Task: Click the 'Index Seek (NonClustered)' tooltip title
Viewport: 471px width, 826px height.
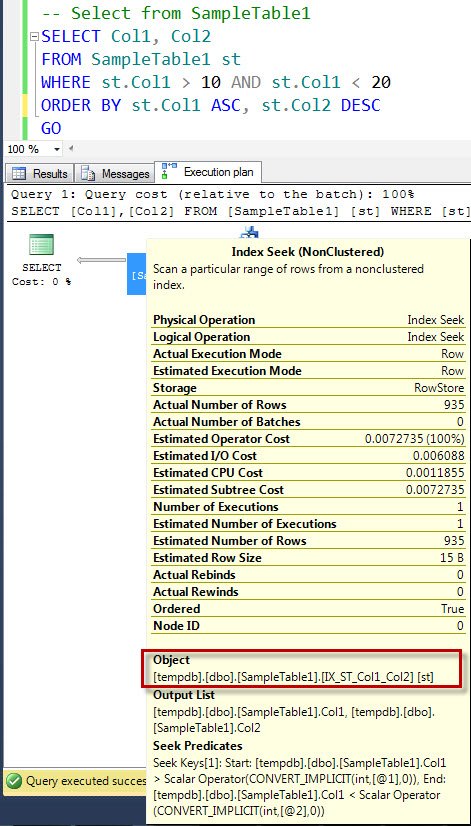Action: click(308, 252)
